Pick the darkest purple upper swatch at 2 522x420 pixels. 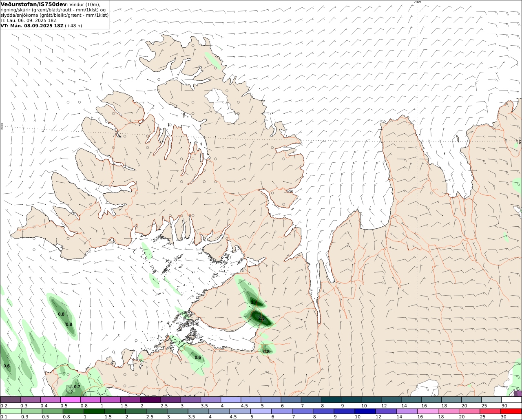(x=150, y=400)
